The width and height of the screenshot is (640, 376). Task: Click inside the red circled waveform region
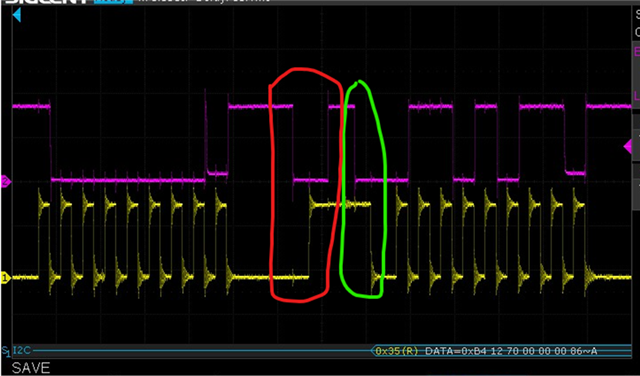click(x=305, y=184)
